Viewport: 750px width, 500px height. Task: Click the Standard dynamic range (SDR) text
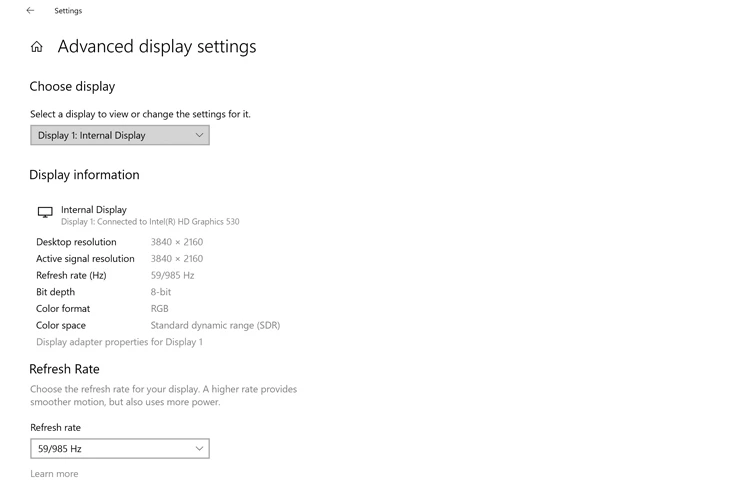click(215, 325)
